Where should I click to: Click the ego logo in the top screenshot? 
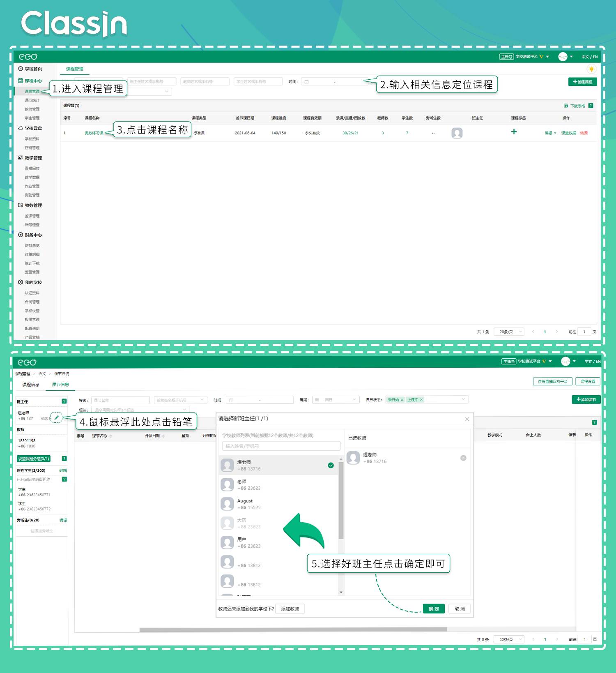pyautogui.click(x=28, y=57)
